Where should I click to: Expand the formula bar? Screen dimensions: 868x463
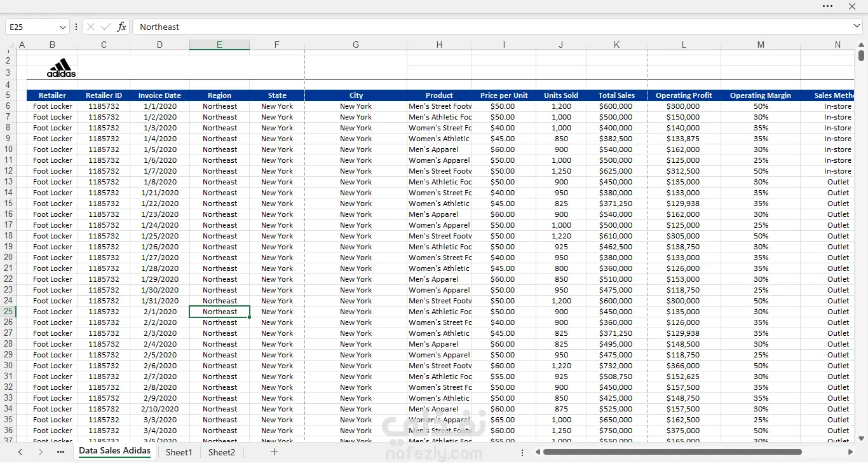point(857,26)
